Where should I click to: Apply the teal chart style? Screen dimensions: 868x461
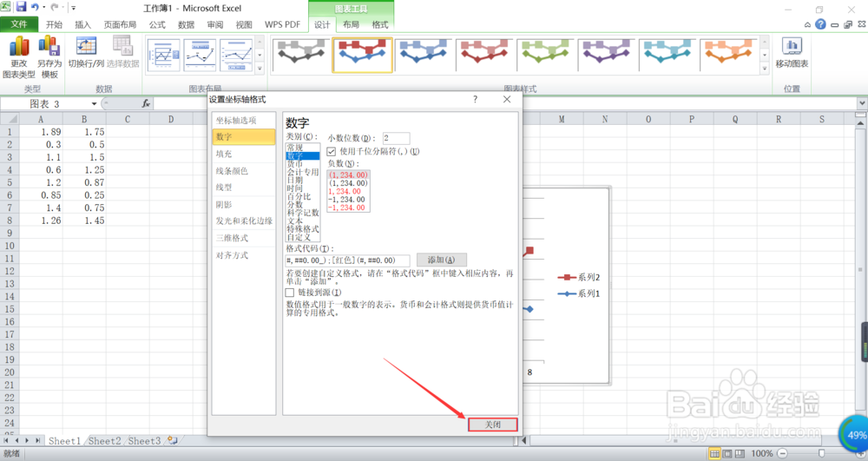(667, 55)
